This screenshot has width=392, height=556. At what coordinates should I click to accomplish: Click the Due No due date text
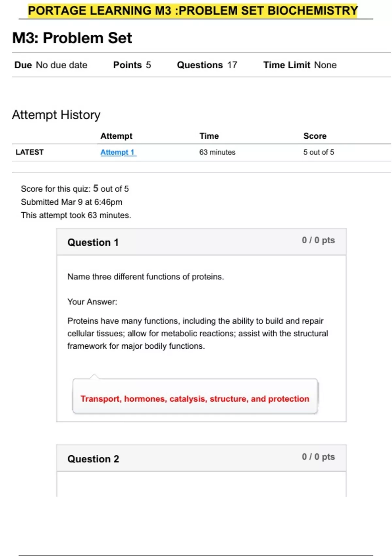coord(51,65)
